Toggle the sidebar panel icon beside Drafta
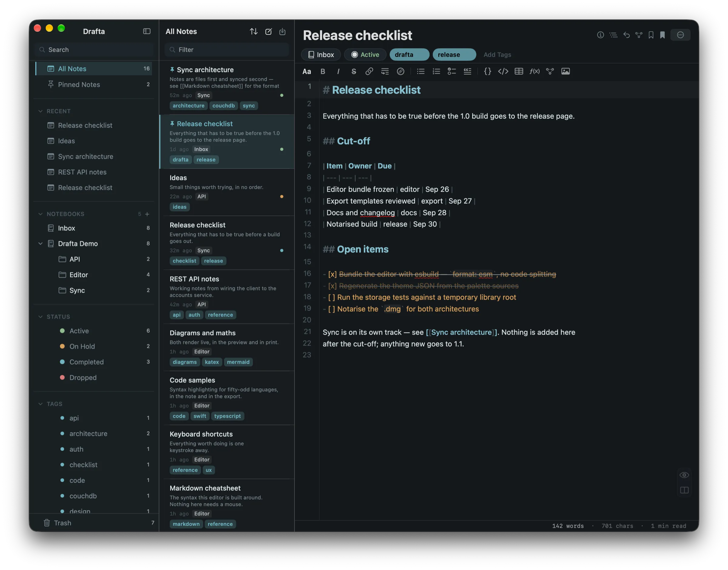This screenshot has width=728, height=570. pyautogui.click(x=147, y=31)
